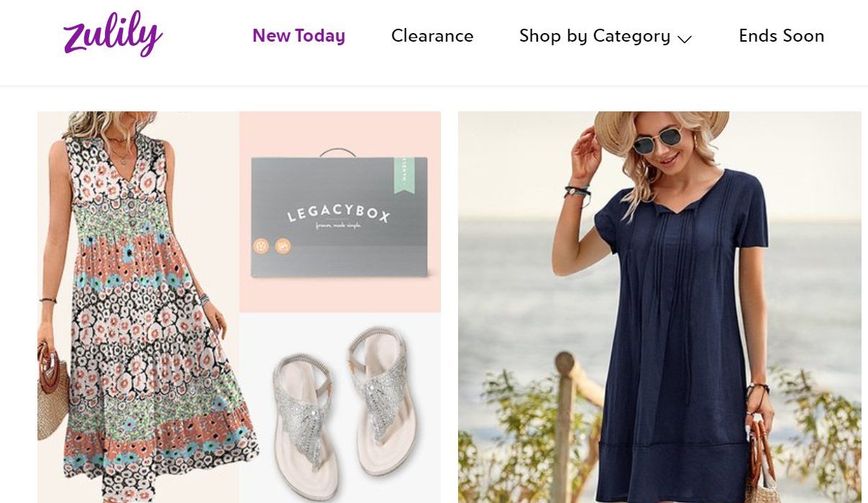
Task: Open the Ends Soon link
Action: [x=781, y=36]
